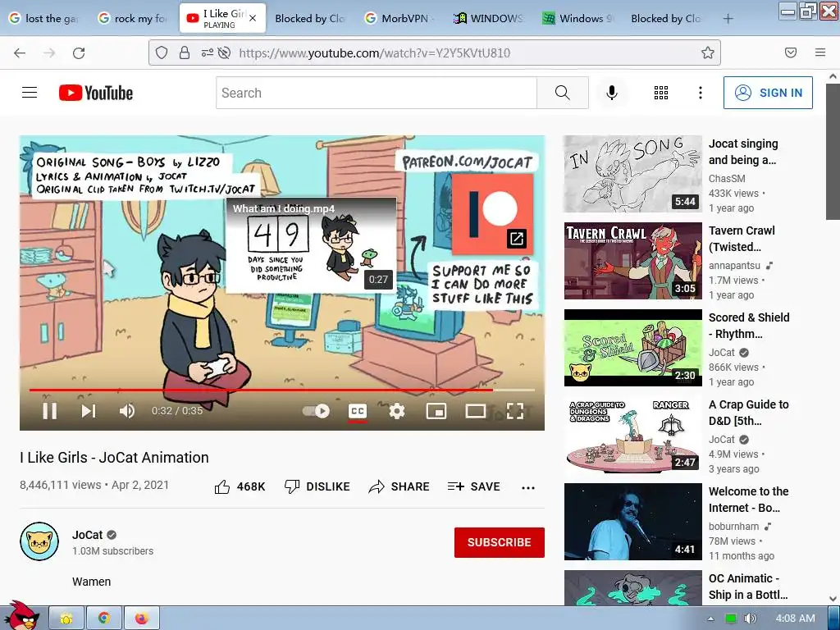
Task: Click the DISLIKE button
Action: 317,486
